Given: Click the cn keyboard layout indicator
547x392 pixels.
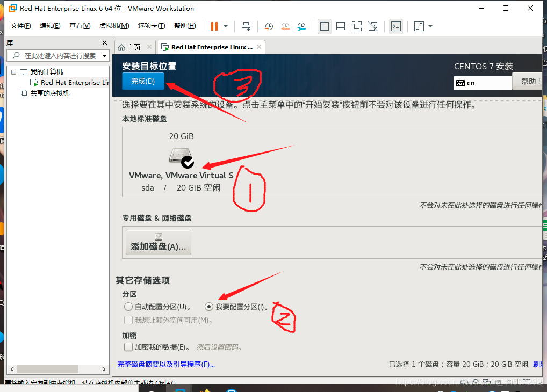Looking at the screenshot, I should (x=483, y=83).
